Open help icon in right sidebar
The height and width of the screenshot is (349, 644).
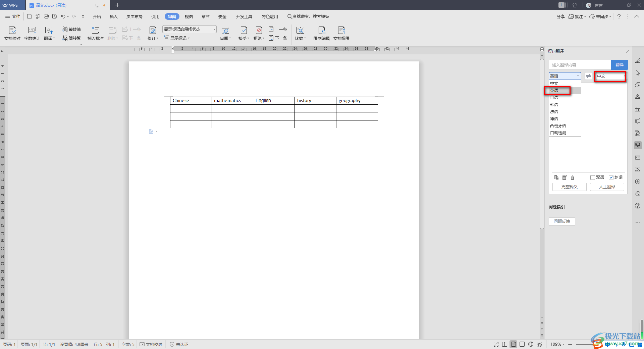click(638, 206)
